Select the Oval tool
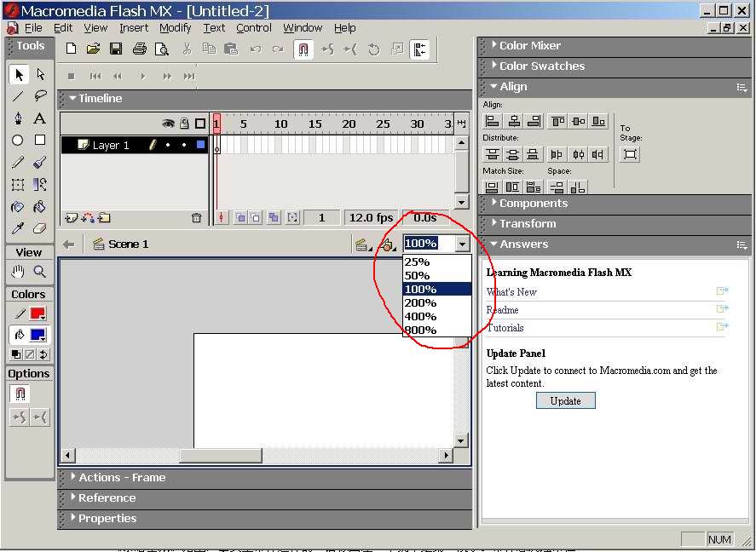Screen dimensions: 756x552 click(18, 141)
